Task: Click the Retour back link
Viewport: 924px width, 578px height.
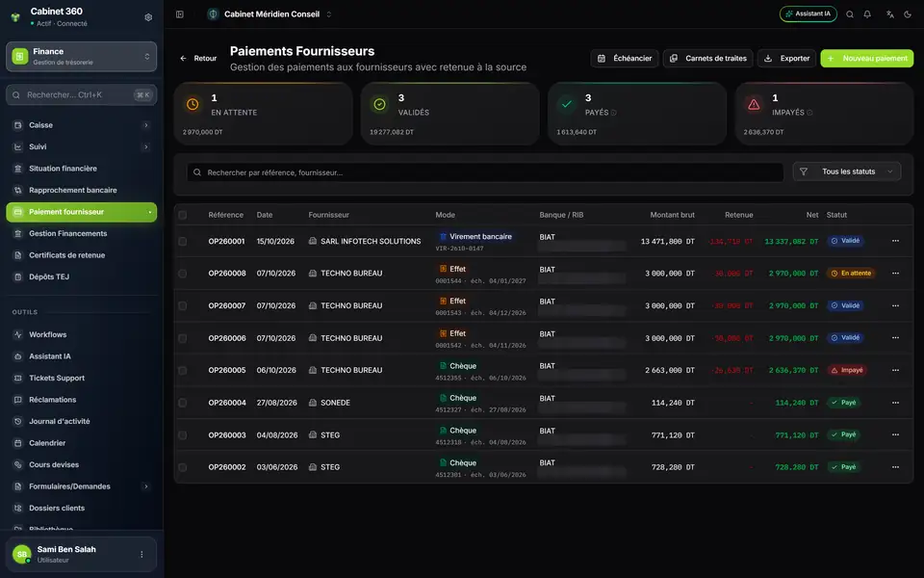Action: point(198,59)
